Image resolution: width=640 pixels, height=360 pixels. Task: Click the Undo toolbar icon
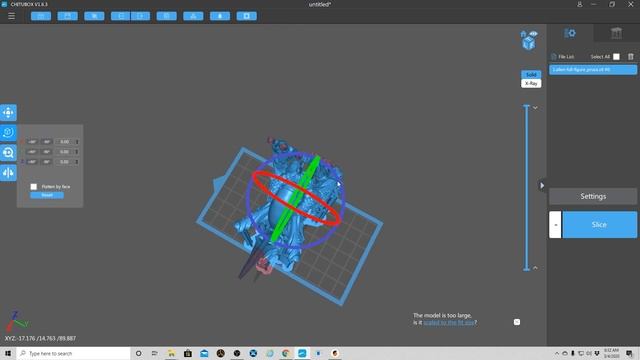120,16
